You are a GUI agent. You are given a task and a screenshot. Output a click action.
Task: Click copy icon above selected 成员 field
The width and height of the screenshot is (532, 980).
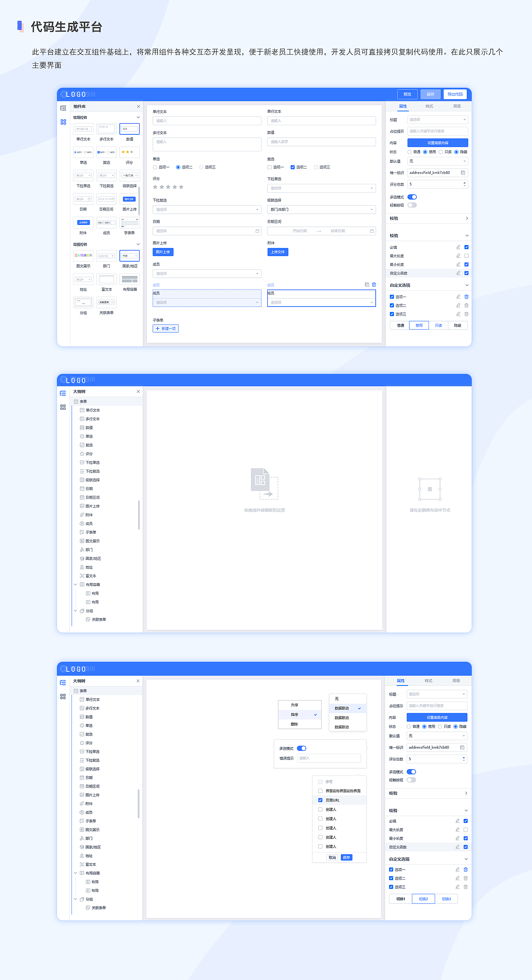367,285
